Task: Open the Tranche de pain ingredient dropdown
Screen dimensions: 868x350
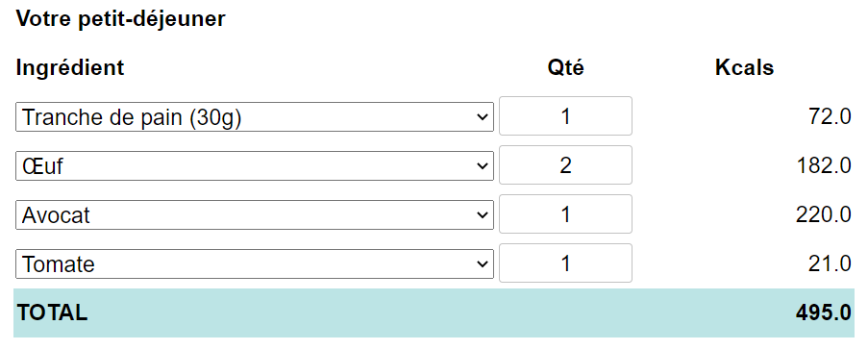Action: click(x=254, y=117)
